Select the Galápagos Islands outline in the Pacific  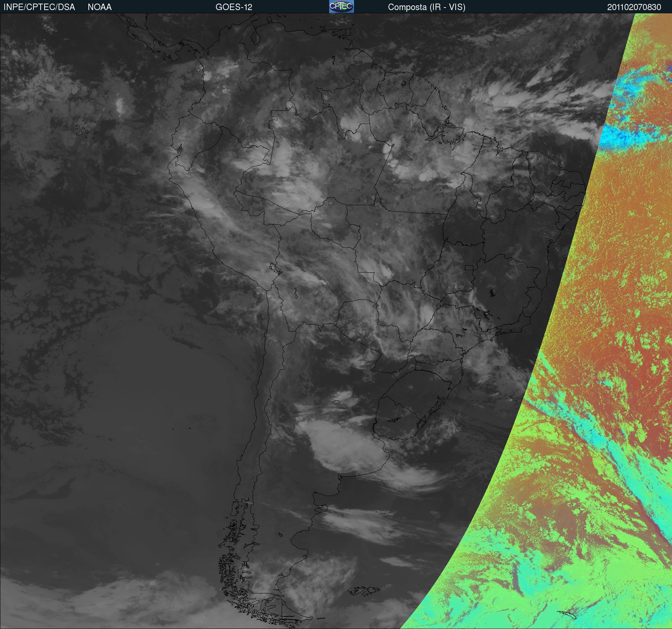tap(83, 130)
